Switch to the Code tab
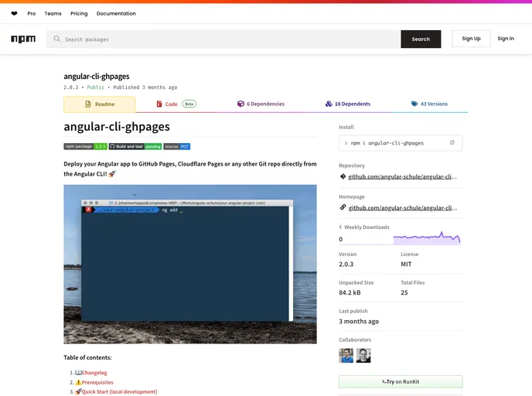This screenshot has height=396, width=532. [176, 104]
